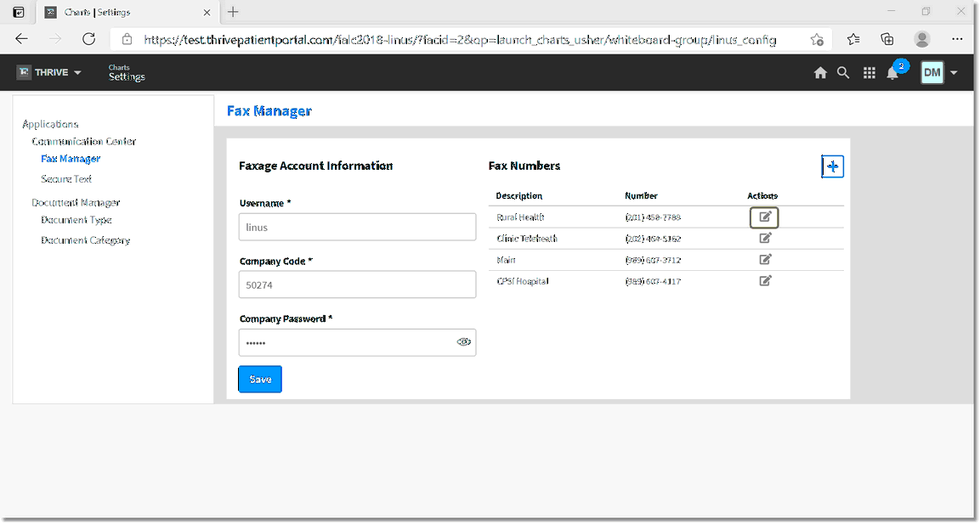The height and width of the screenshot is (524, 980).
Task: Click the Clinic Telehealth description
Action: [527, 239]
